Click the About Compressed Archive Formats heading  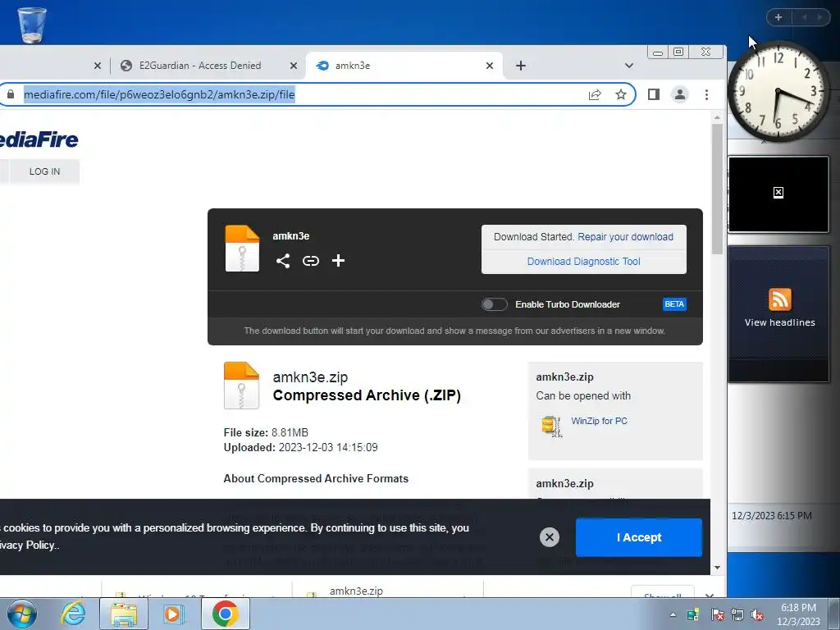pyautogui.click(x=316, y=478)
